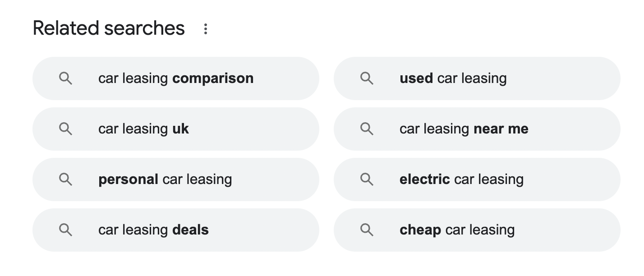
Task: Choose the 'car leasing deals' related search
Action: coord(153,230)
